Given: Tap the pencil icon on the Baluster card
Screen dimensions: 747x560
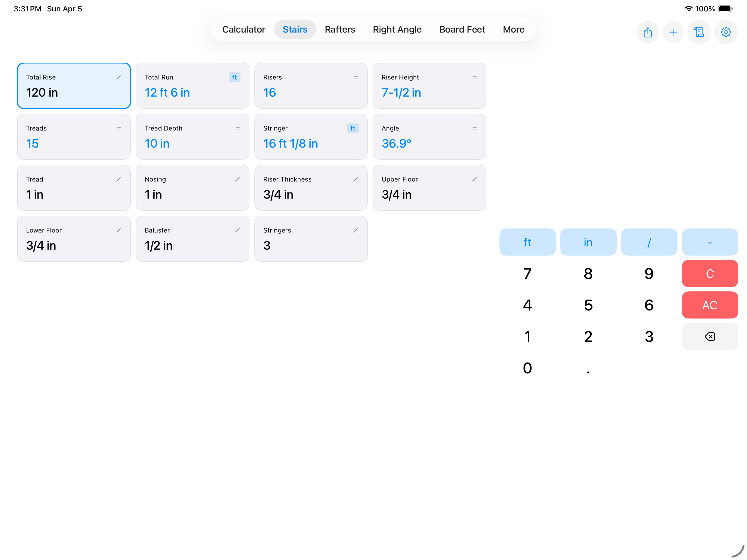Looking at the screenshot, I should click(238, 230).
